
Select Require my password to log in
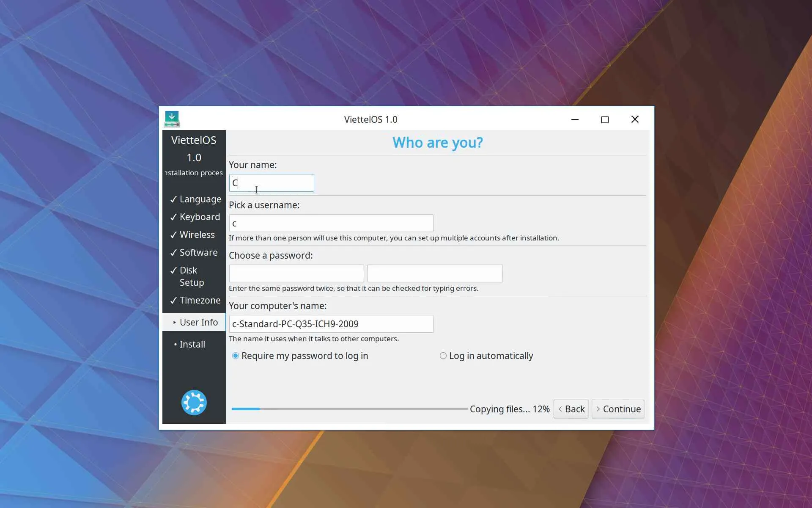click(x=236, y=356)
